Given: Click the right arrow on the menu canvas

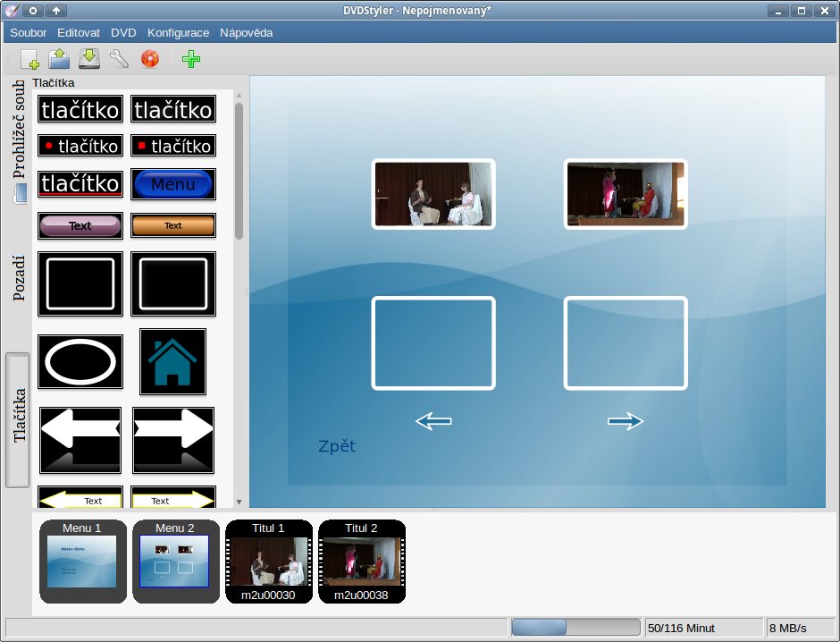Looking at the screenshot, I should (x=626, y=421).
